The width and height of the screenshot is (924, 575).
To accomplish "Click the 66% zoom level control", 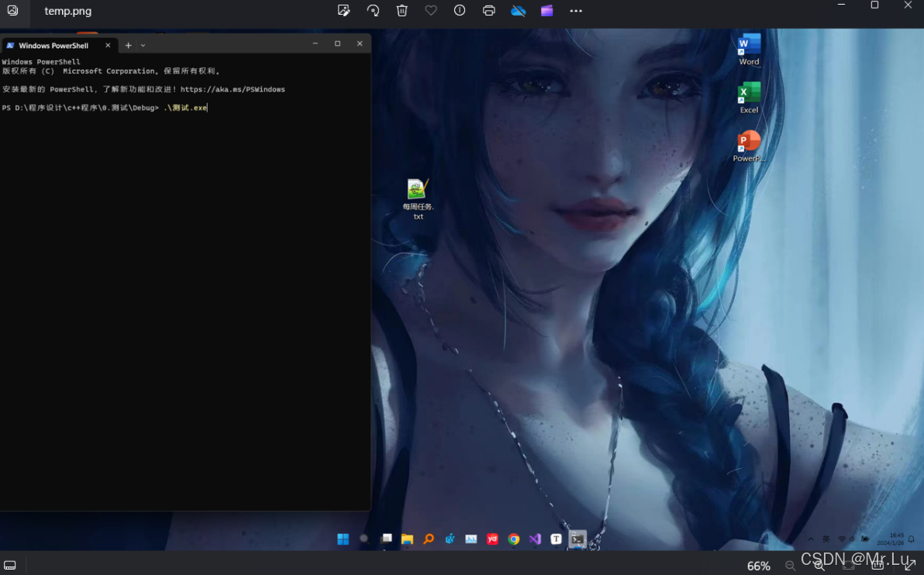I will tap(758, 566).
